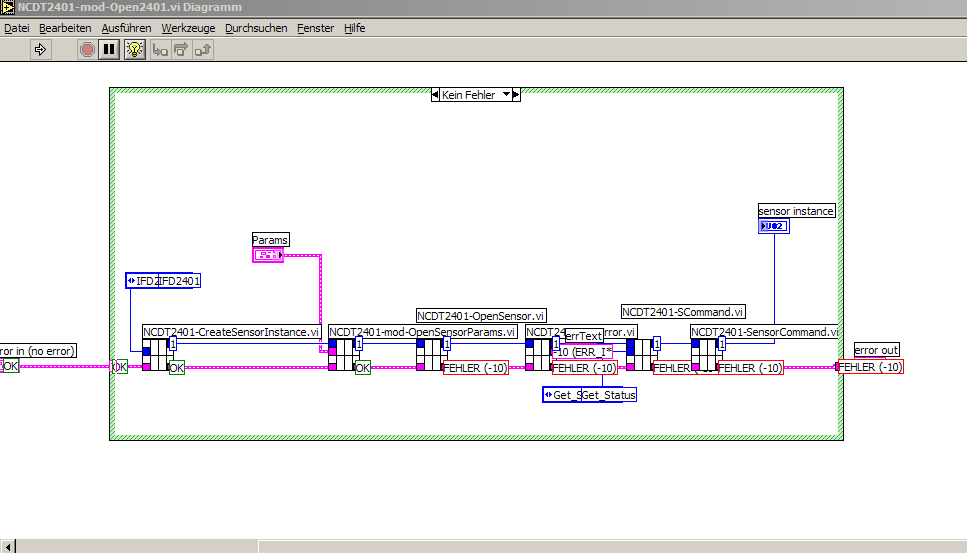
Task: Click the Run arrow in the toolbar
Action: point(40,49)
